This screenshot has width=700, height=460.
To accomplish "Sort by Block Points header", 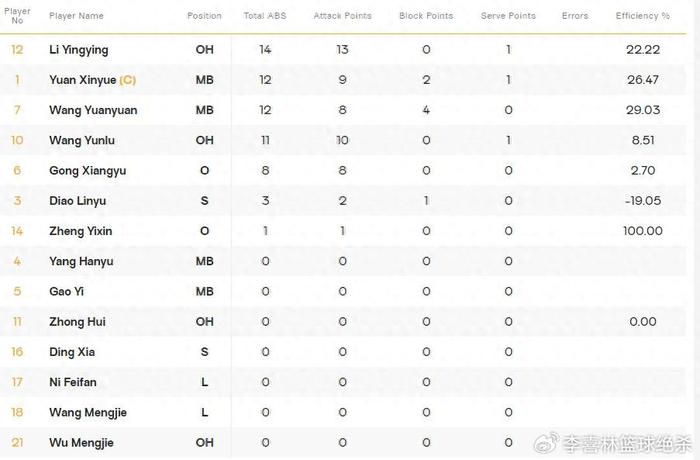I will click(426, 16).
